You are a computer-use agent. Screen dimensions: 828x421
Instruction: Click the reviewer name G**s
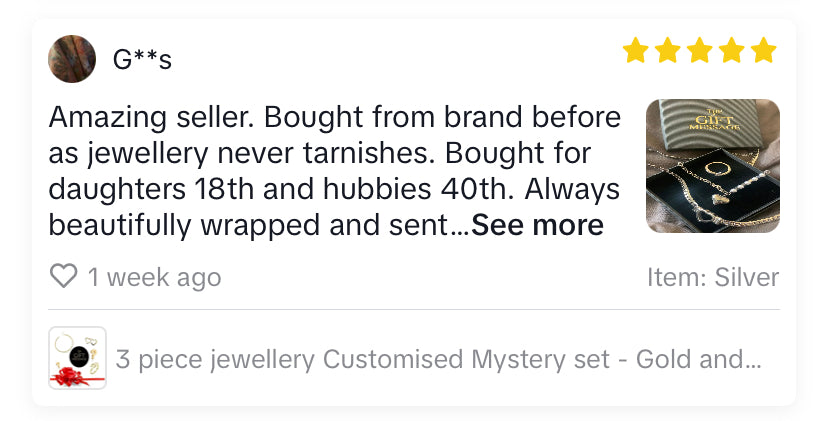click(x=142, y=60)
